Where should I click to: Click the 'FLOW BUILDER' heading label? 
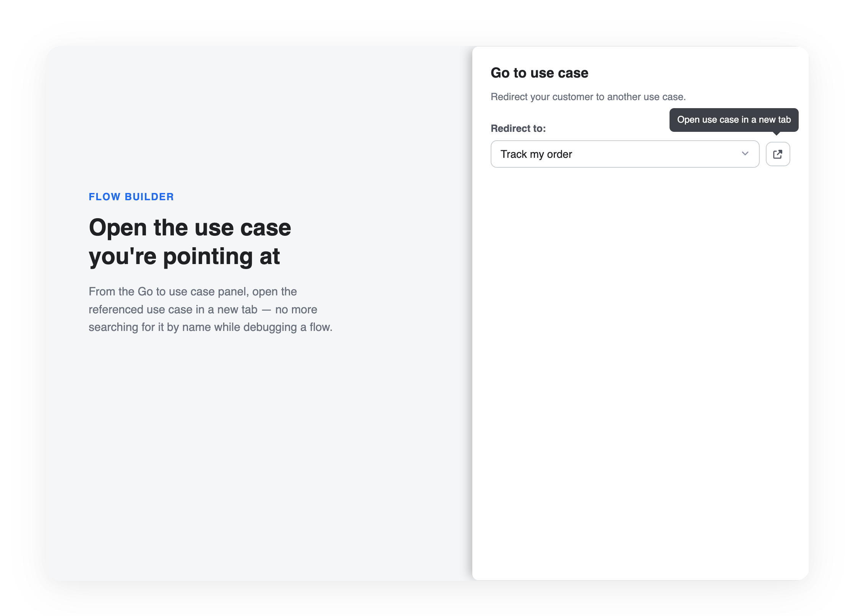click(131, 197)
